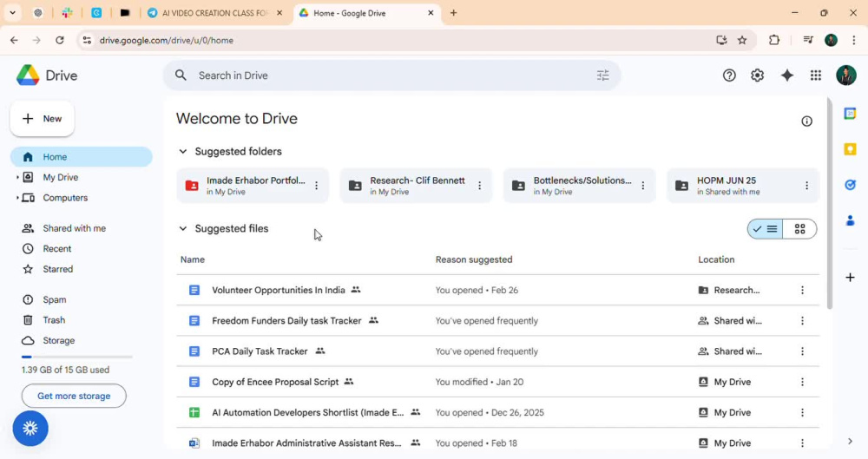Collapse the Suggested files section
This screenshot has width=868, height=459.
(182, 229)
